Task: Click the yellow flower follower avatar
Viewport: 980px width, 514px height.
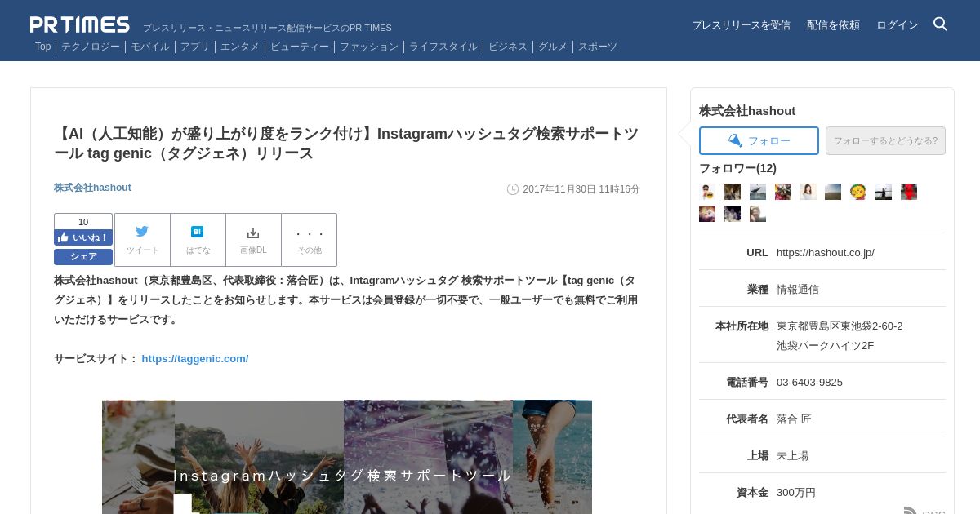Action: [x=858, y=192]
